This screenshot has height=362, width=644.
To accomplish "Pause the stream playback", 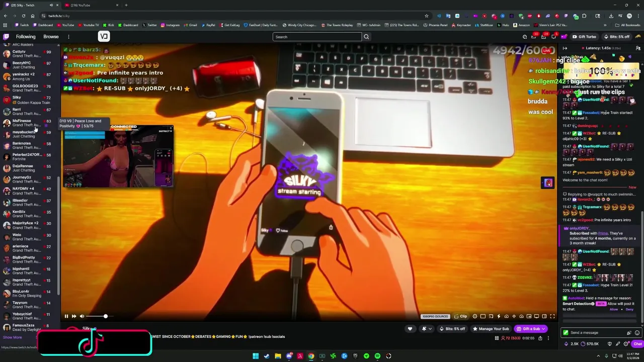I will tap(66, 316).
